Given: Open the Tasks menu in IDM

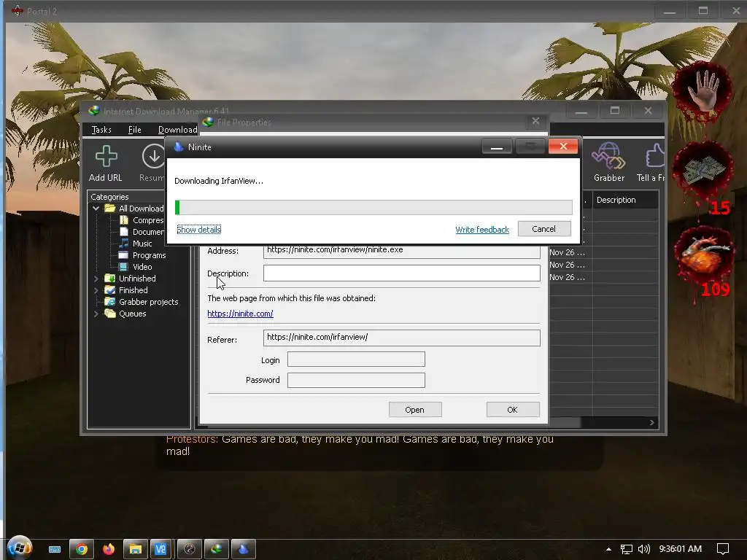Looking at the screenshot, I should (x=101, y=130).
